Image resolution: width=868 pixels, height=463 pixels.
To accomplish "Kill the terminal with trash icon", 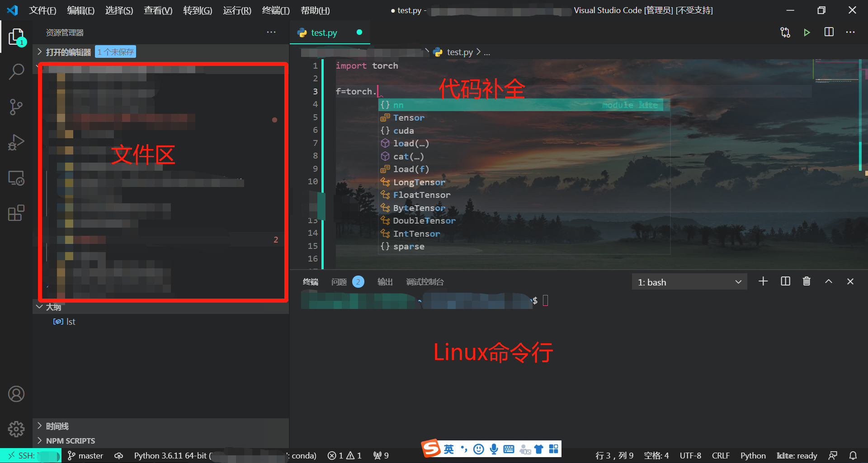I will [807, 281].
